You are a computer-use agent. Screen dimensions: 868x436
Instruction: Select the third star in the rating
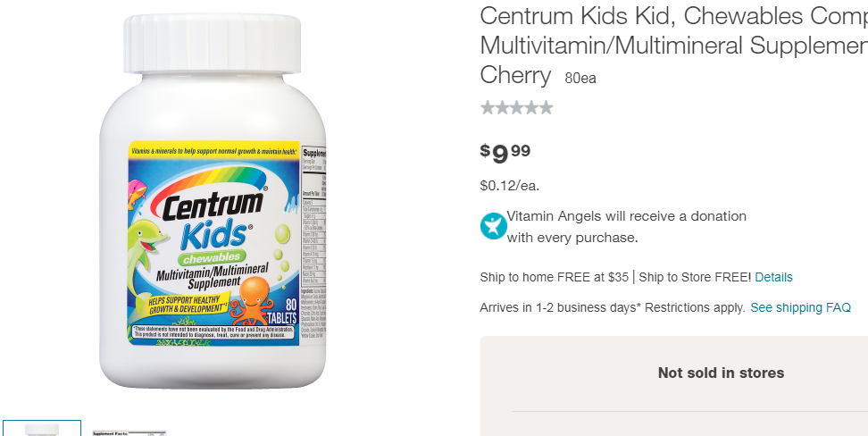pos(516,107)
